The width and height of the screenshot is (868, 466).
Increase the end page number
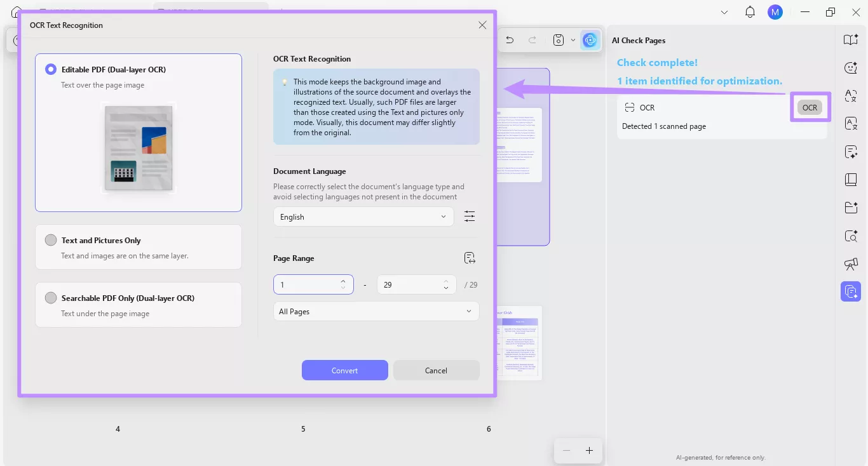pos(446,281)
